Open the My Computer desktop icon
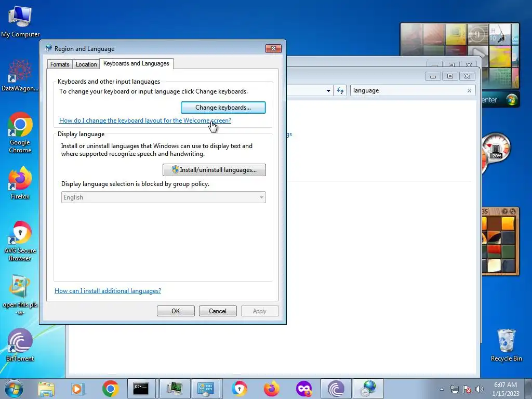532x399 pixels. pyautogui.click(x=20, y=21)
